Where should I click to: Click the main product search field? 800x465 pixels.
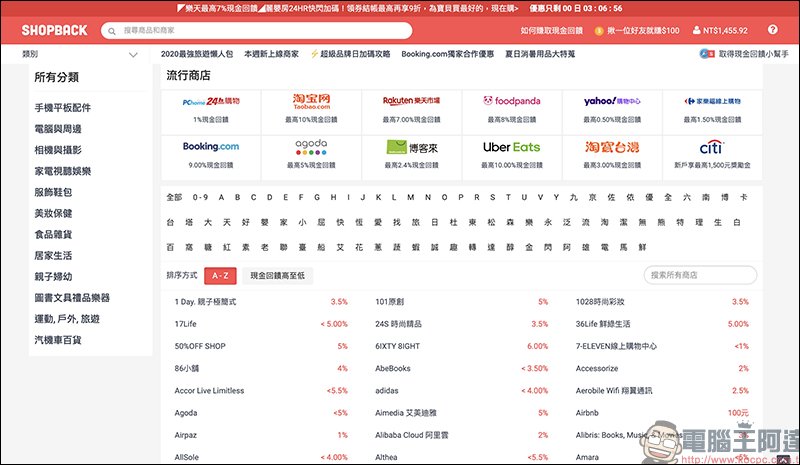click(x=257, y=31)
